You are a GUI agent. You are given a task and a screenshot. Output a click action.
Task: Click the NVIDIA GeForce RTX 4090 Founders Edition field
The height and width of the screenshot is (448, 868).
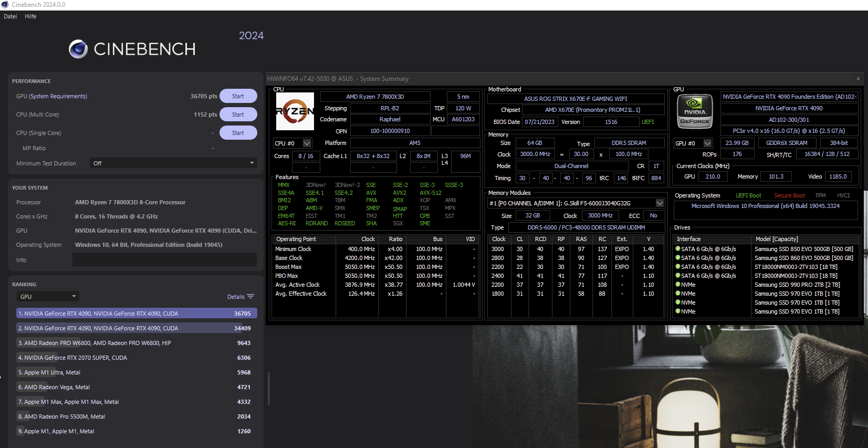pos(789,97)
